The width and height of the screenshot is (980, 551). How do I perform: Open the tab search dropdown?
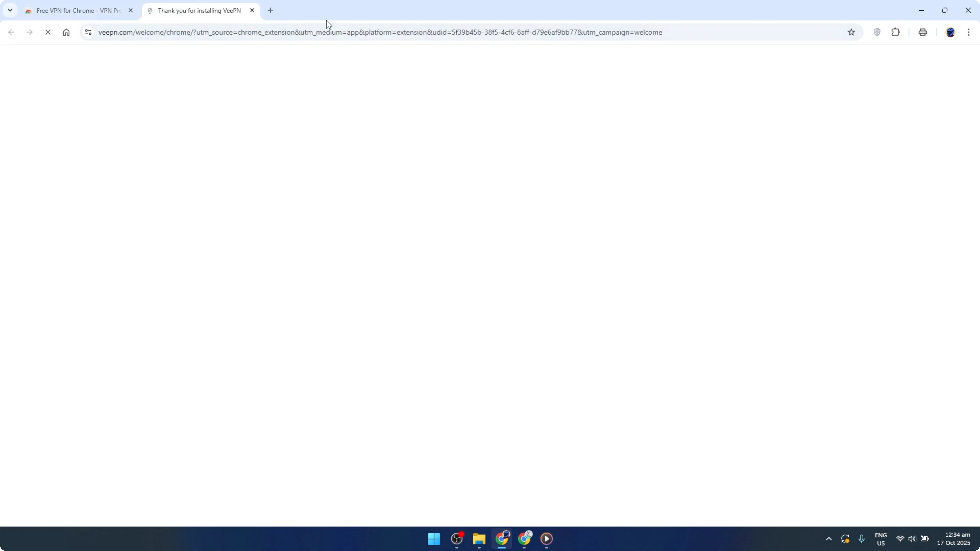click(10, 10)
